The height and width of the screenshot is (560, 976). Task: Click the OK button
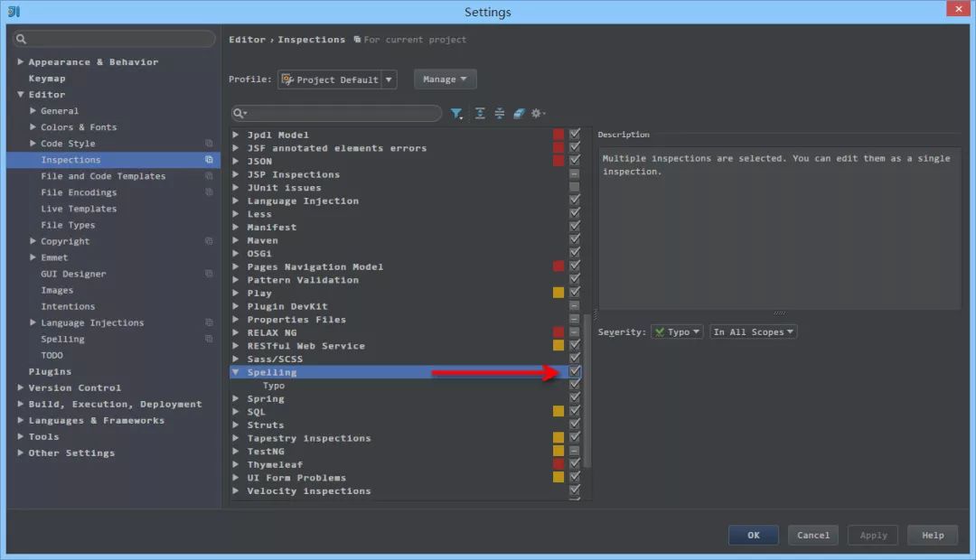pyautogui.click(x=753, y=535)
